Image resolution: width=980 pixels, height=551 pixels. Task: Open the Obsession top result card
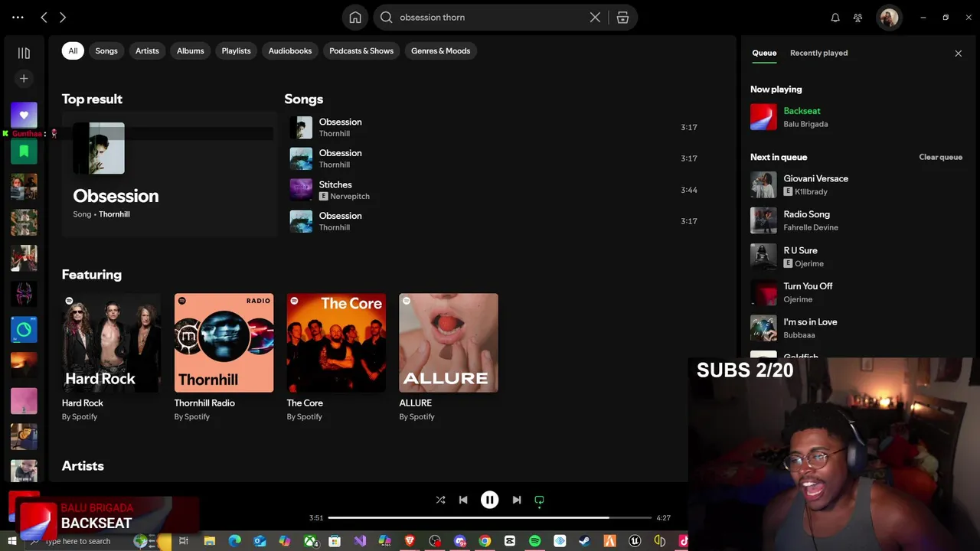point(169,174)
